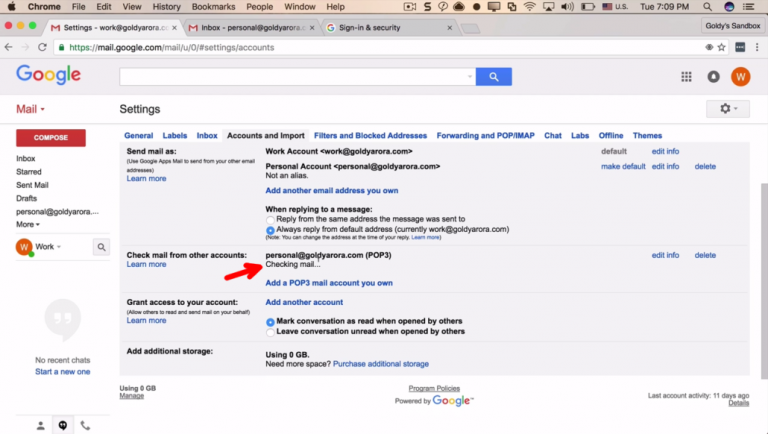Open macOS Spotlight search icon
Viewport: 768px width, 434px height.
tap(707, 7)
